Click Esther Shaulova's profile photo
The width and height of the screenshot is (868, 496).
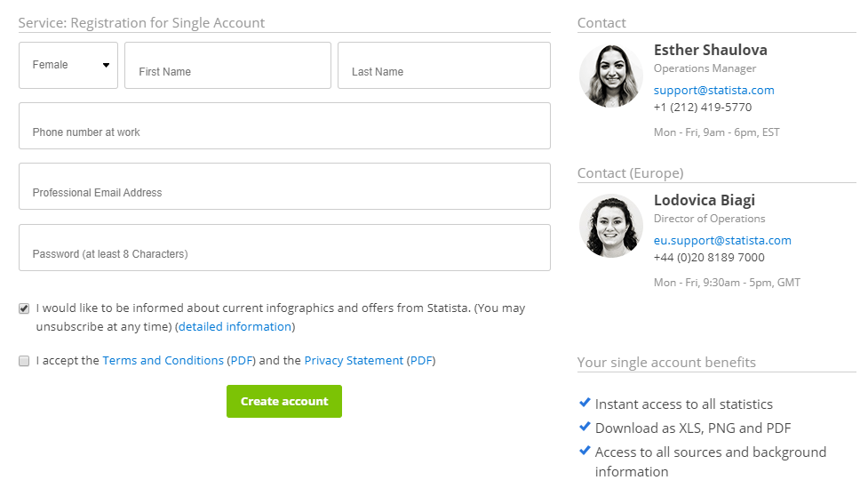[611, 76]
